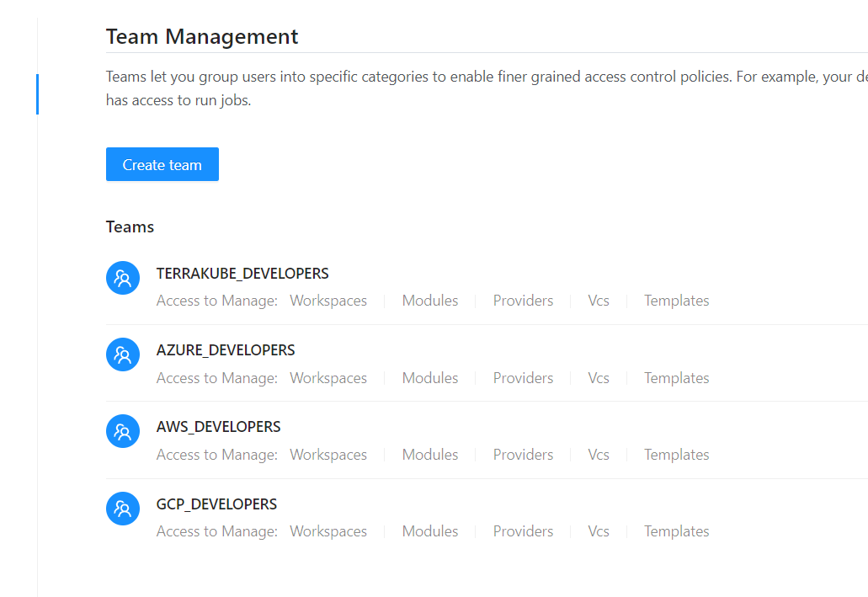
Task: Open the GCP_DEVELOPERS team entry title
Action: tap(216, 504)
